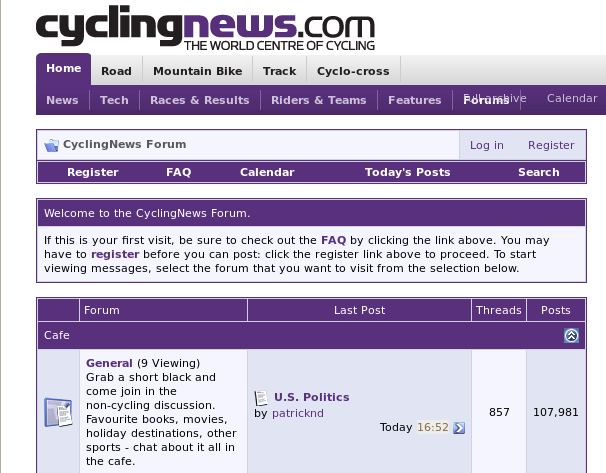Open the News submenu item

(x=62, y=100)
